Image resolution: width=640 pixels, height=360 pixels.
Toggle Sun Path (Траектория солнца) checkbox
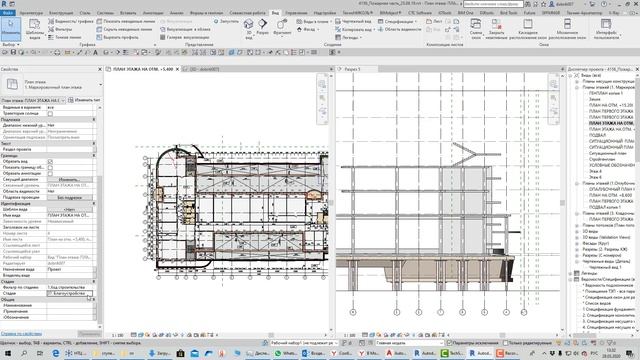(50, 113)
